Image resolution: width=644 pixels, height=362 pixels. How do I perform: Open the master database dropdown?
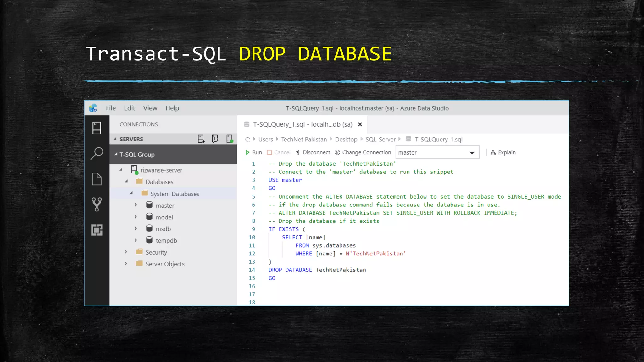click(x=437, y=152)
